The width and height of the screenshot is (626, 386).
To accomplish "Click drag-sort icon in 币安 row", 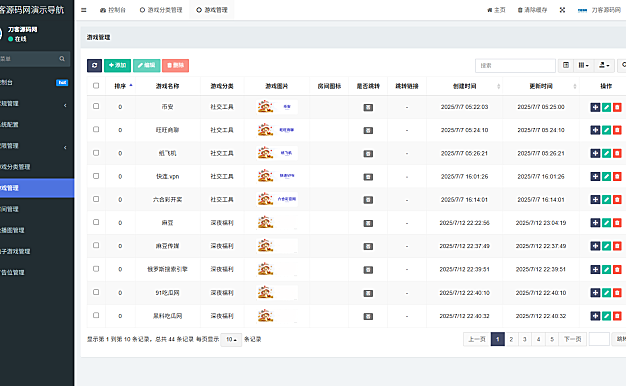I will click(595, 107).
